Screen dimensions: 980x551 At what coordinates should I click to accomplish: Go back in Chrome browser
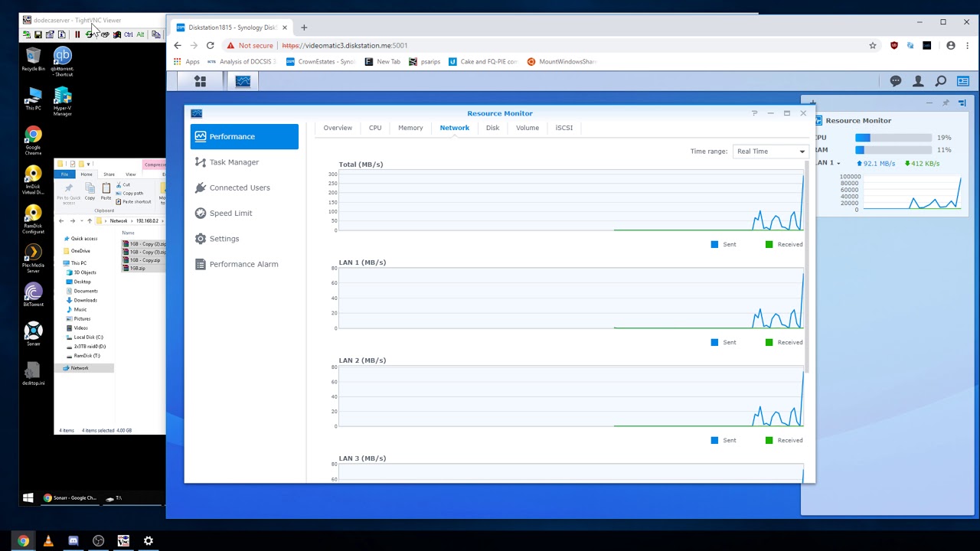178,45
